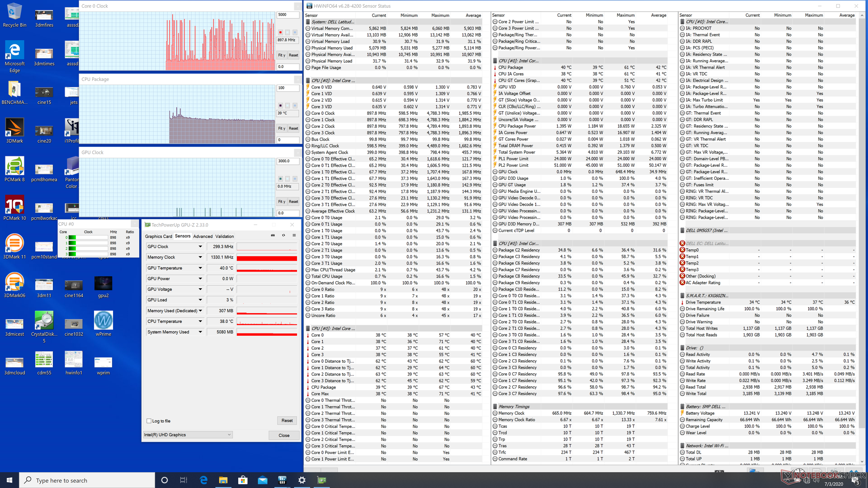Click the teal swatch in GPU Clock graph
This screenshot has height=488, width=868.
point(280,179)
